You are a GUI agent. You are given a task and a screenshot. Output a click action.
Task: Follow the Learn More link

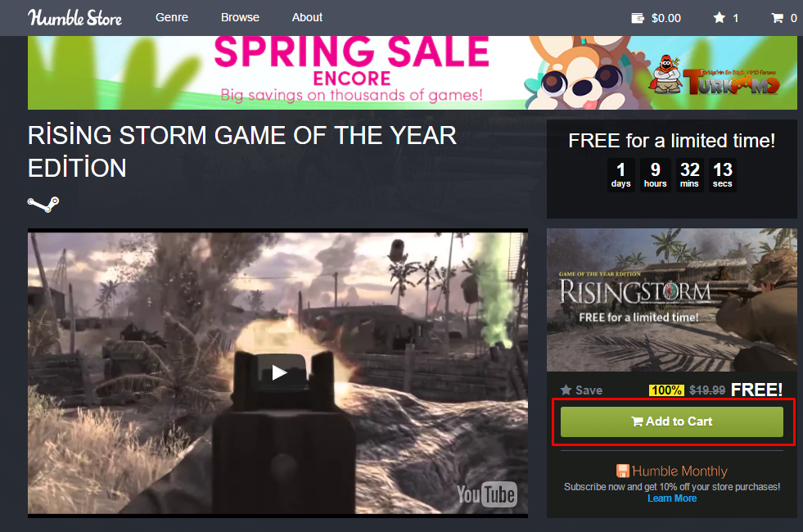(x=672, y=498)
